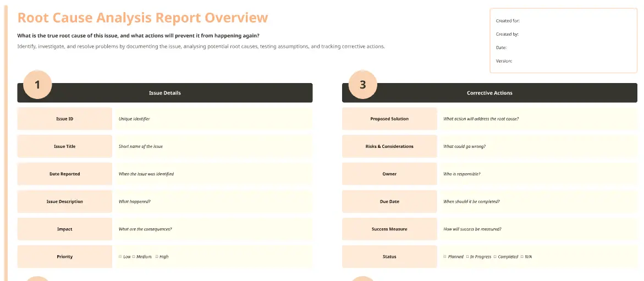Click the 'When the issue was identified' field

point(213,174)
